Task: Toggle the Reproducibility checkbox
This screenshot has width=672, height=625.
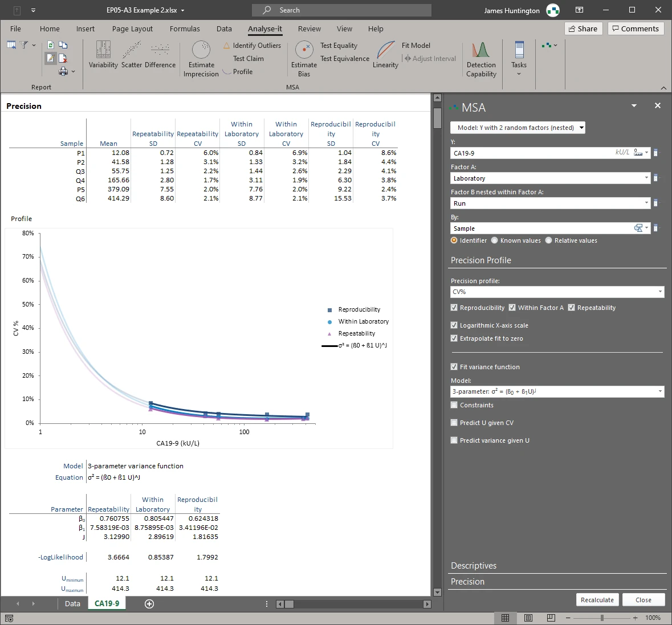Action: pyautogui.click(x=454, y=308)
